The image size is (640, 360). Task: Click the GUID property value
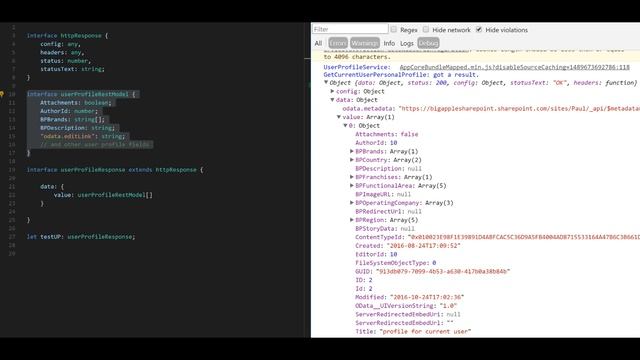443,271
